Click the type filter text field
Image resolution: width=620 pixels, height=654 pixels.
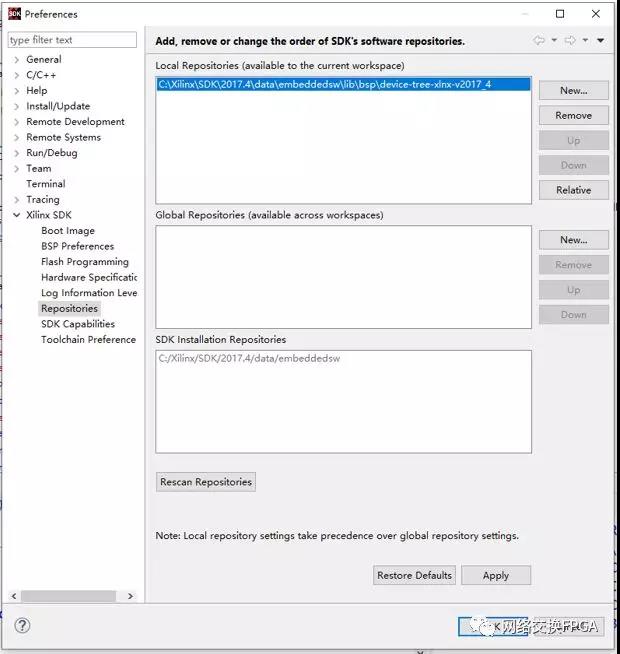pos(72,40)
